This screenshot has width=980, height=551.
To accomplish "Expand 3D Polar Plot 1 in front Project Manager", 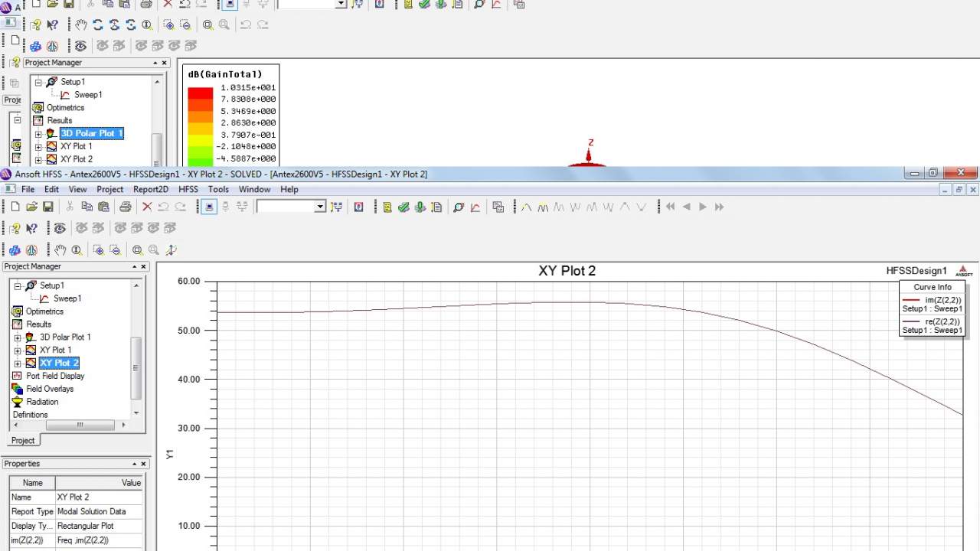I will [18, 337].
